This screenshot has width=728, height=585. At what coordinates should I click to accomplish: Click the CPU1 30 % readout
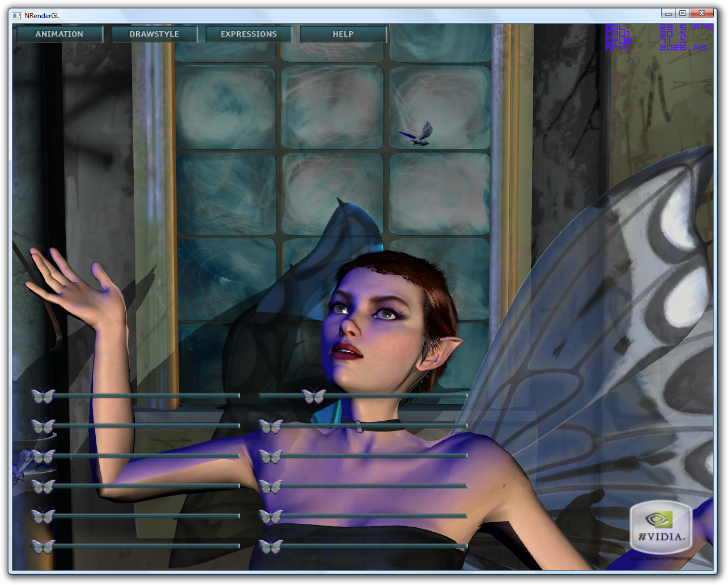(646, 34)
